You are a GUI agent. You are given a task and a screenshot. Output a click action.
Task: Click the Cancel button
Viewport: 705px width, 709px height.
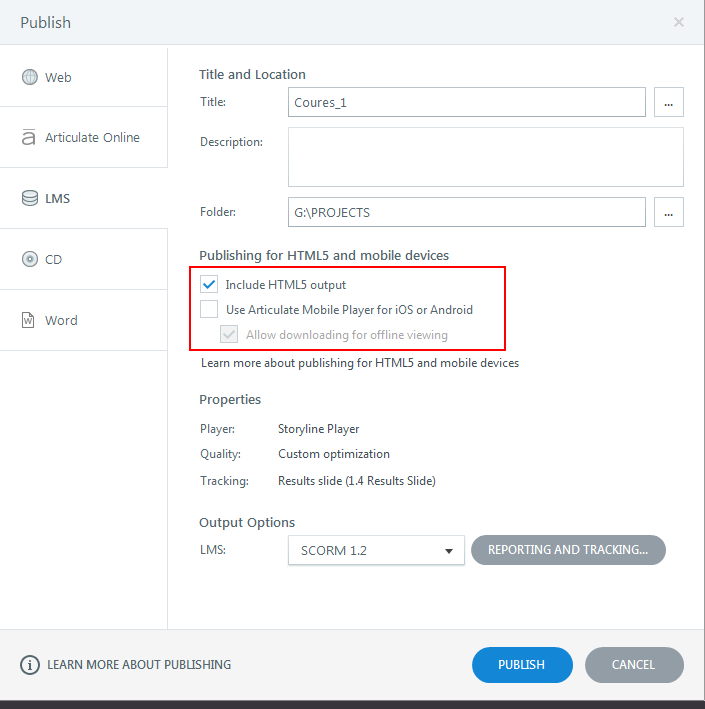[x=634, y=665]
